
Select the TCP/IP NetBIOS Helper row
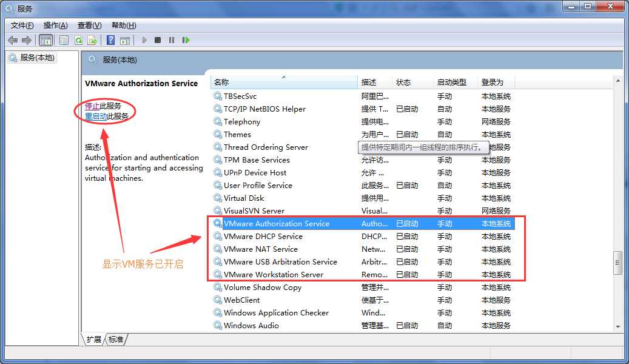362,109
